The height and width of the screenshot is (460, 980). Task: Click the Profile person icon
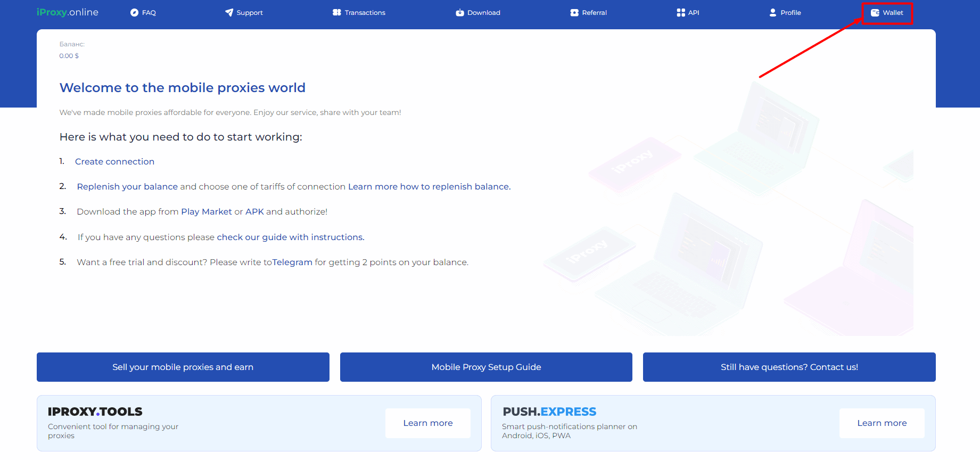point(773,13)
